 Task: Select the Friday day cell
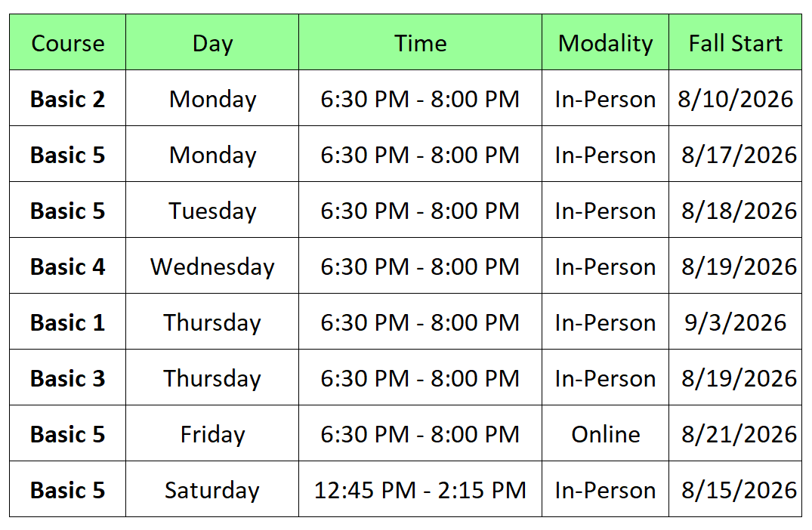click(212, 433)
